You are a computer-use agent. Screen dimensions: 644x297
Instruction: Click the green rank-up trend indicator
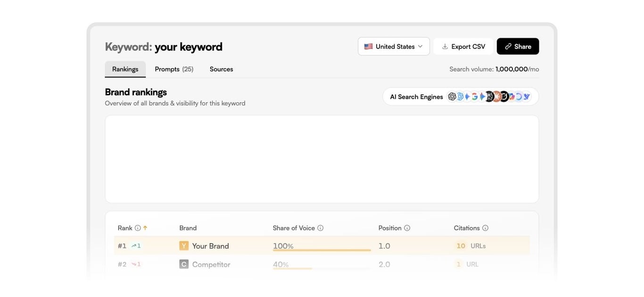click(x=136, y=246)
